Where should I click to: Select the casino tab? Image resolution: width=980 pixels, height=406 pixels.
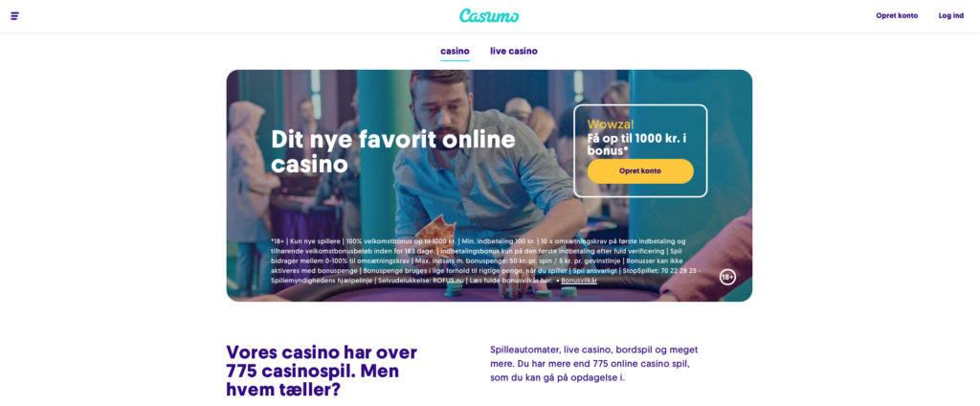pos(455,52)
